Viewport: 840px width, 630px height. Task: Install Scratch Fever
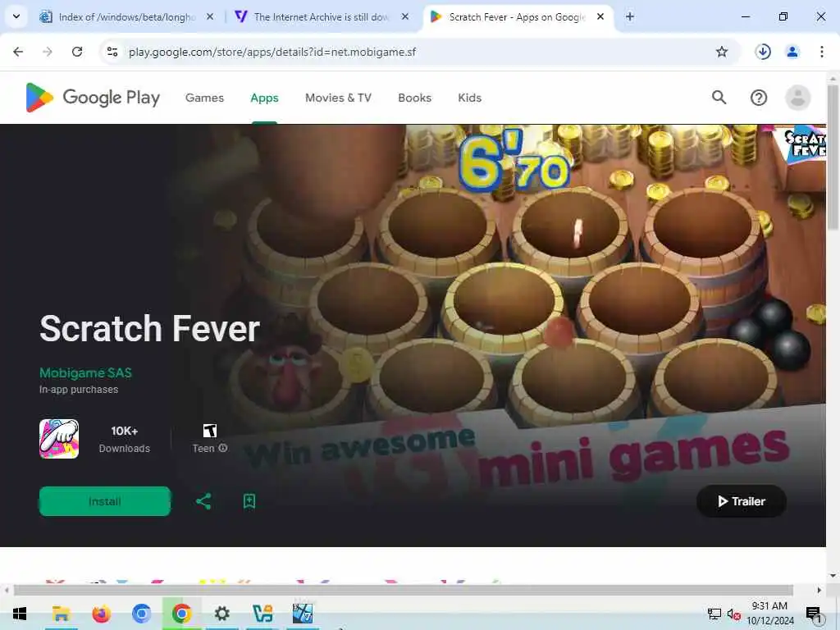[105, 501]
